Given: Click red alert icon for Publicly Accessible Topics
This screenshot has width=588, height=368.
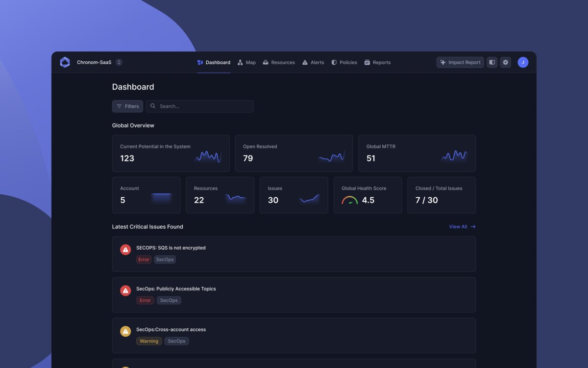Looking at the screenshot, I should coord(125,290).
